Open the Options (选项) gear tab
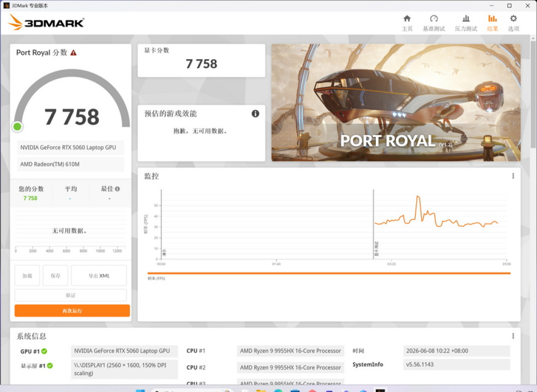This screenshot has height=392, width=537. tap(513, 23)
